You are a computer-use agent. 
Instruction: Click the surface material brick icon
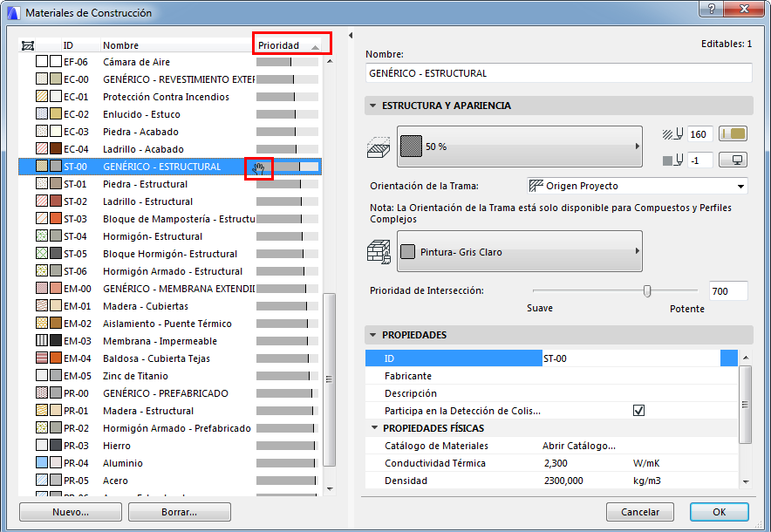point(379,252)
